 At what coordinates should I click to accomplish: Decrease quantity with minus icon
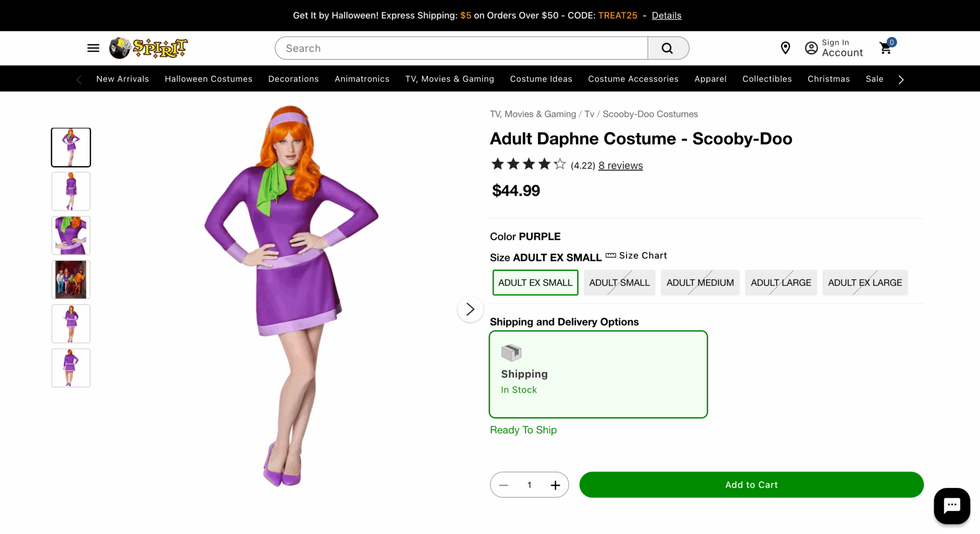(504, 485)
